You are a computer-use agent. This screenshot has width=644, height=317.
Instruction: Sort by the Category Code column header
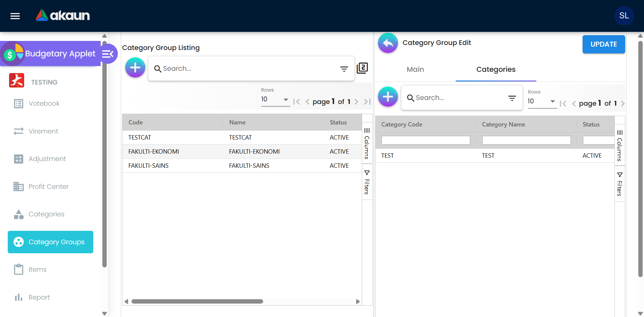tap(402, 124)
